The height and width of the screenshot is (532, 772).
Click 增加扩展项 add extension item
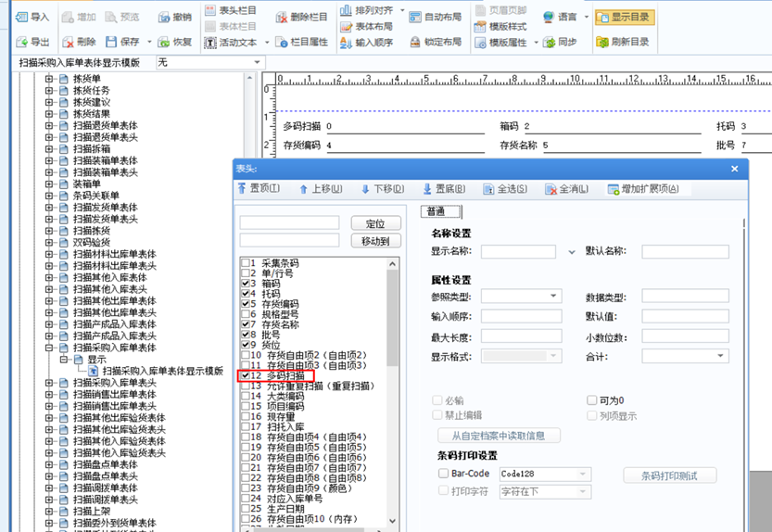tap(643, 189)
